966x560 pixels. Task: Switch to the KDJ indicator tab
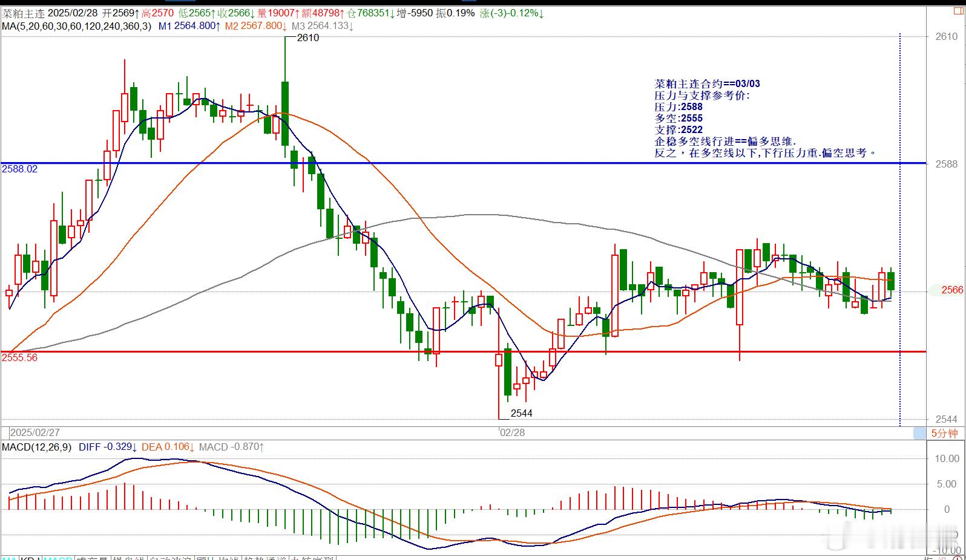tap(31, 557)
